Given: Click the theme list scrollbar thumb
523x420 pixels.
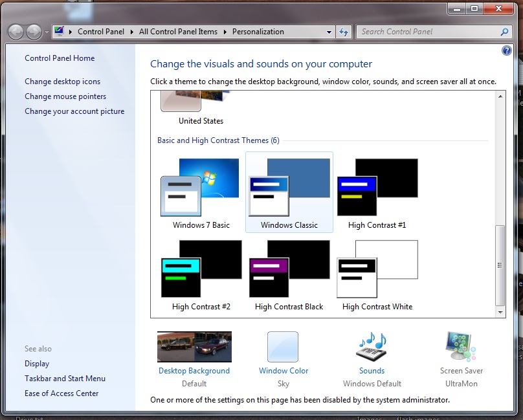Looking at the screenshot, I should pos(500,265).
